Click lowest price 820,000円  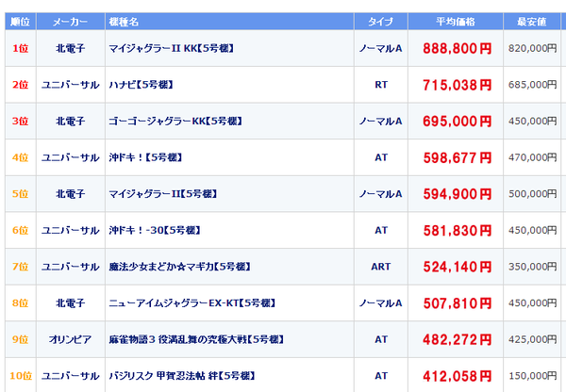click(x=532, y=48)
